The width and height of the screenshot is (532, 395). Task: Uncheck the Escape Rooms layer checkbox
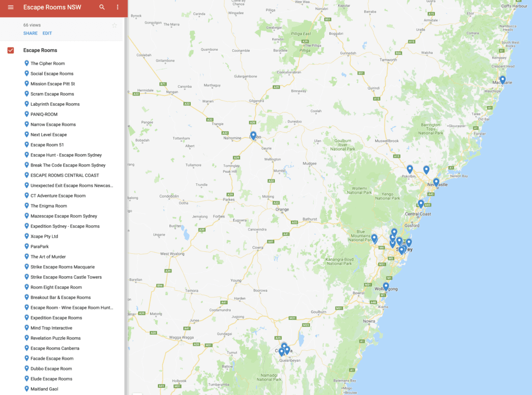[x=10, y=50]
